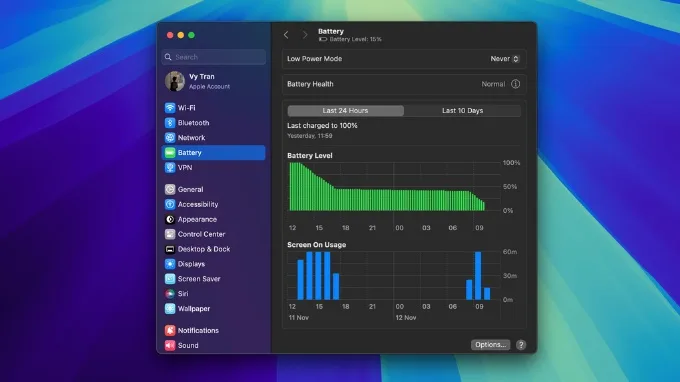Screen dimensions: 680x382
Task: Click the Options... button
Action: point(490,345)
